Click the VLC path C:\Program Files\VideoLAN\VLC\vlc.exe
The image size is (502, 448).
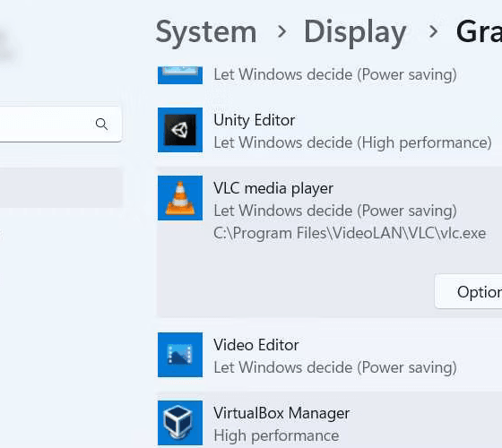tap(350, 233)
